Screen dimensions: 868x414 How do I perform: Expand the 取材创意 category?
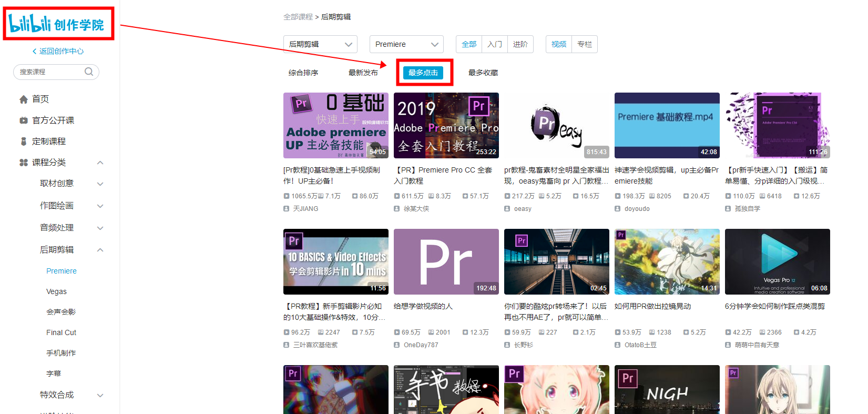pyautogui.click(x=100, y=184)
